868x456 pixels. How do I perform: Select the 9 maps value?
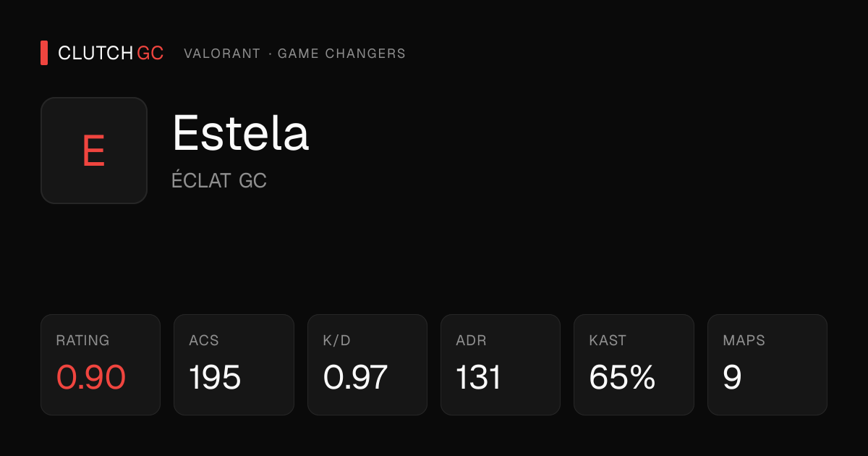pyautogui.click(x=732, y=377)
